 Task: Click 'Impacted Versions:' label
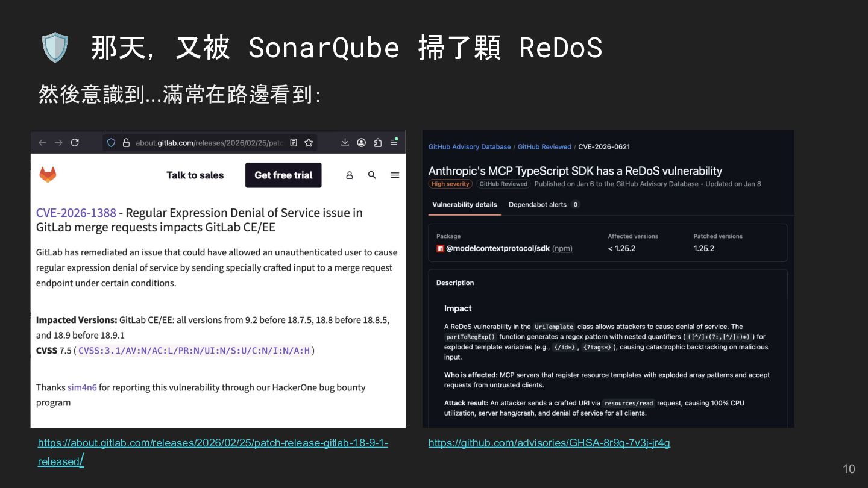(x=77, y=320)
